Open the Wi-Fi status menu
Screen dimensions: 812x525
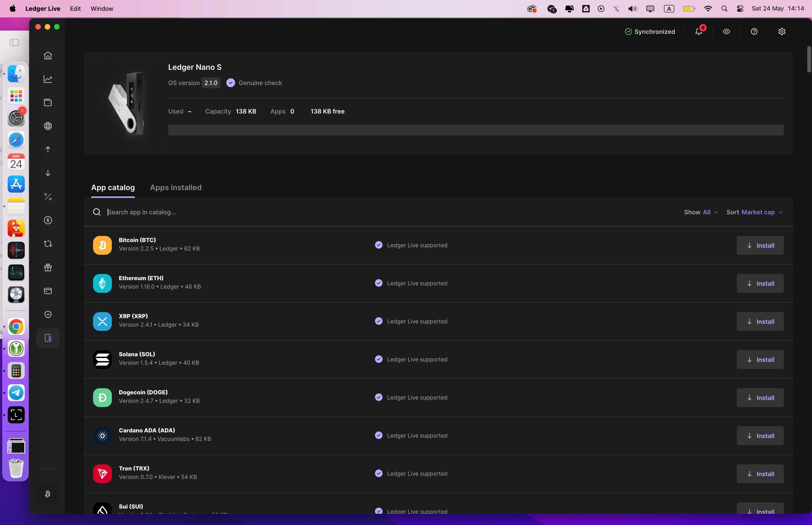708,8
